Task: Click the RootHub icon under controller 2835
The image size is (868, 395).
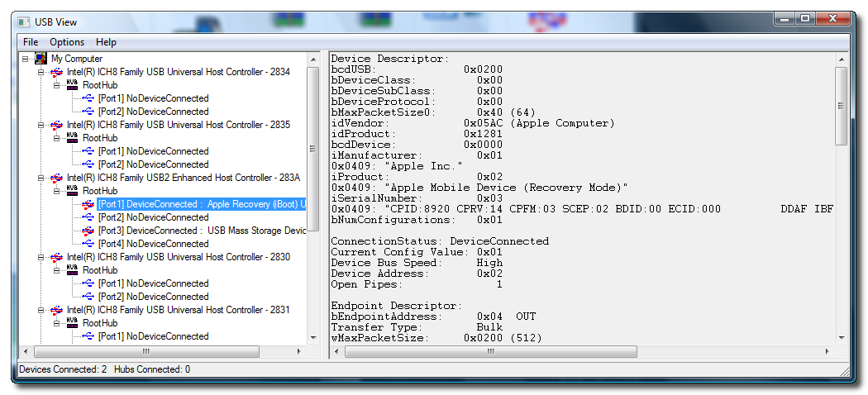Action: [72, 138]
